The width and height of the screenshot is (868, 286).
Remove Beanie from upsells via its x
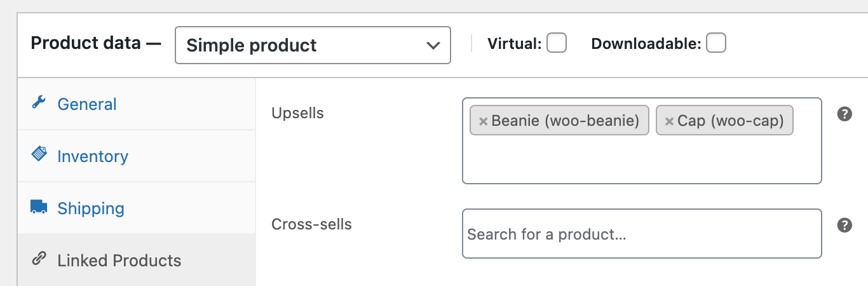(483, 121)
